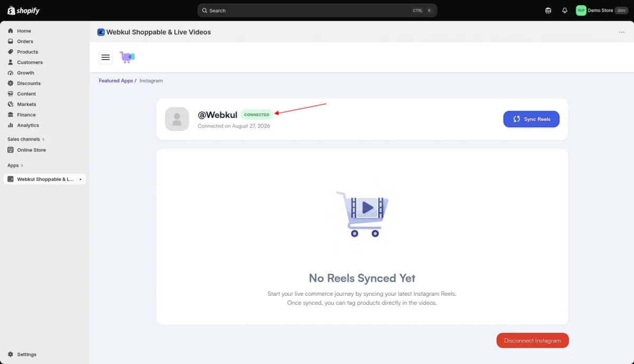
Task: Click the Content icon in sidebar
Action: click(11, 94)
